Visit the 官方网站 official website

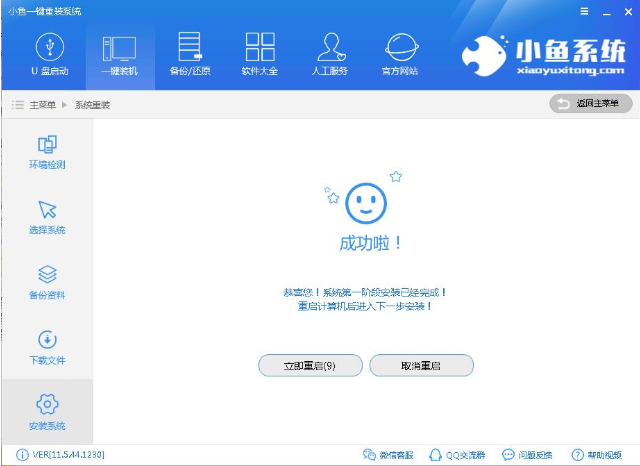[400, 55]
